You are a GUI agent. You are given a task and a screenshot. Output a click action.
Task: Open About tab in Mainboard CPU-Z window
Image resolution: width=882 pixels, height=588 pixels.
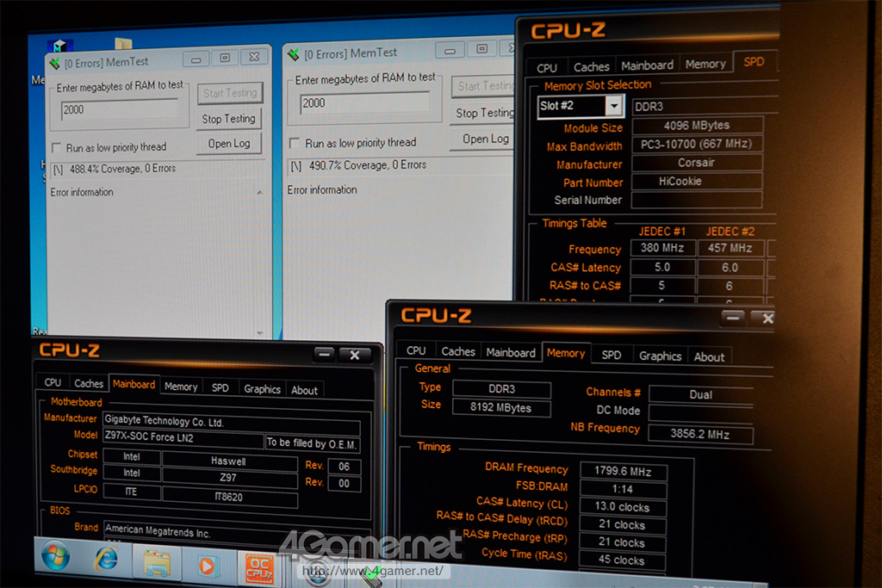pyautogui.click(x=304, y=390)
